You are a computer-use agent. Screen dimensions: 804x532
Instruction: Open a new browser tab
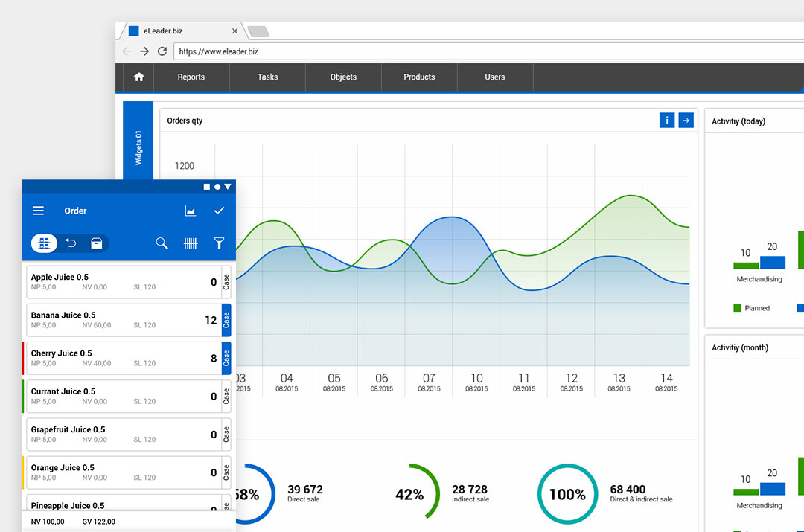[x=258, y=32]
